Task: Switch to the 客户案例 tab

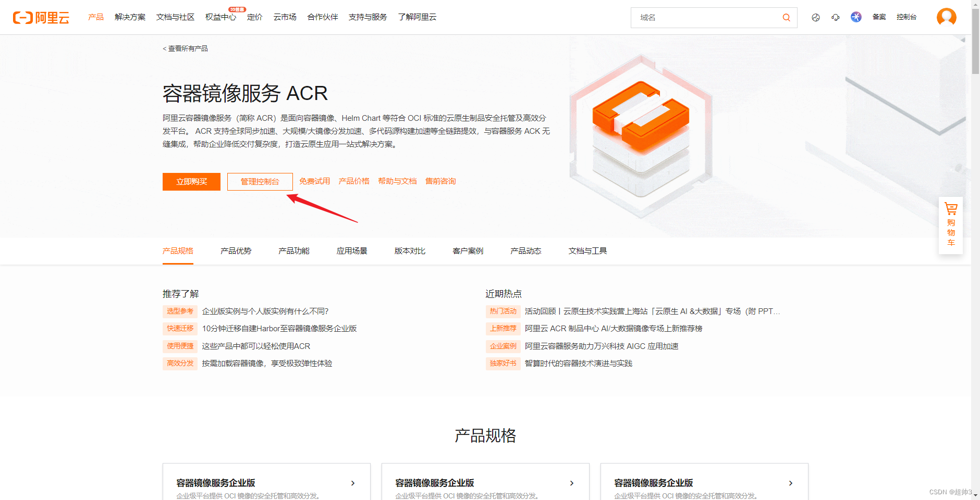Action: point(468,251)
